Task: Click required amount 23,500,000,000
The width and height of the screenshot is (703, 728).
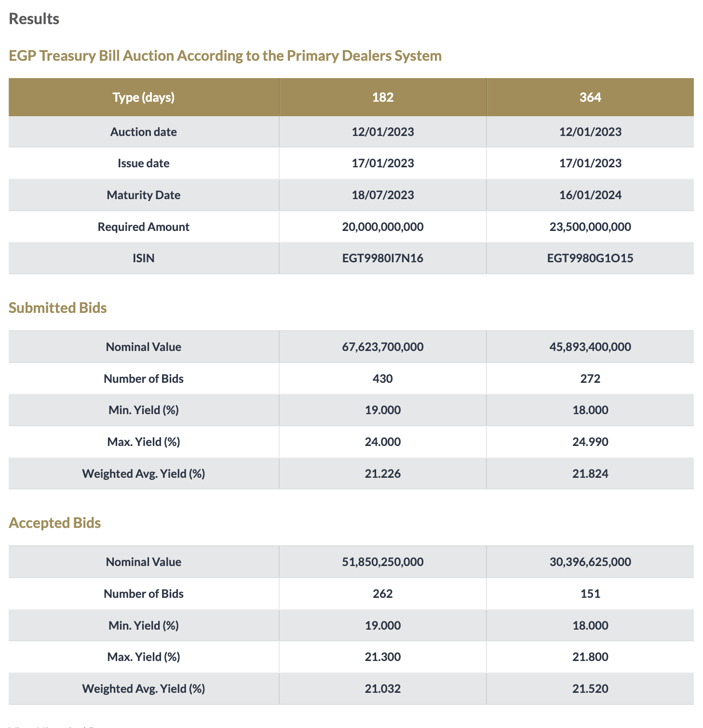Action: coord(590,227)
